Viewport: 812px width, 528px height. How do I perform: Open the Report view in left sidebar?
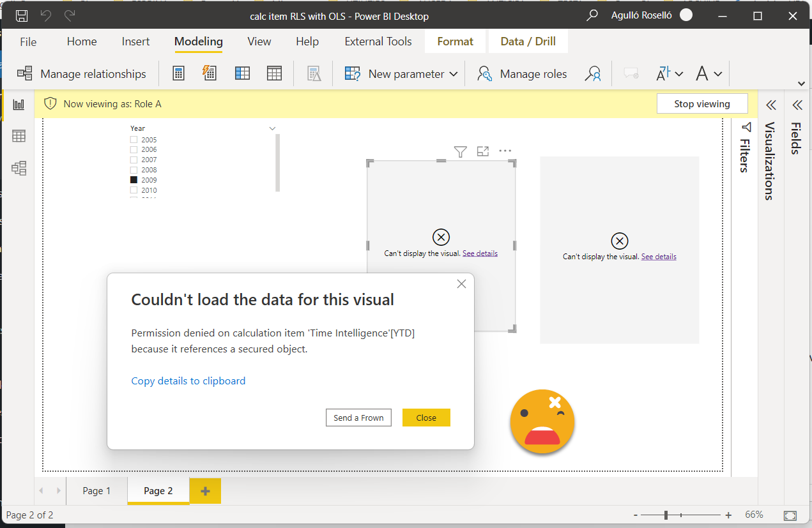pyautogui.click(x=19, y=105)
